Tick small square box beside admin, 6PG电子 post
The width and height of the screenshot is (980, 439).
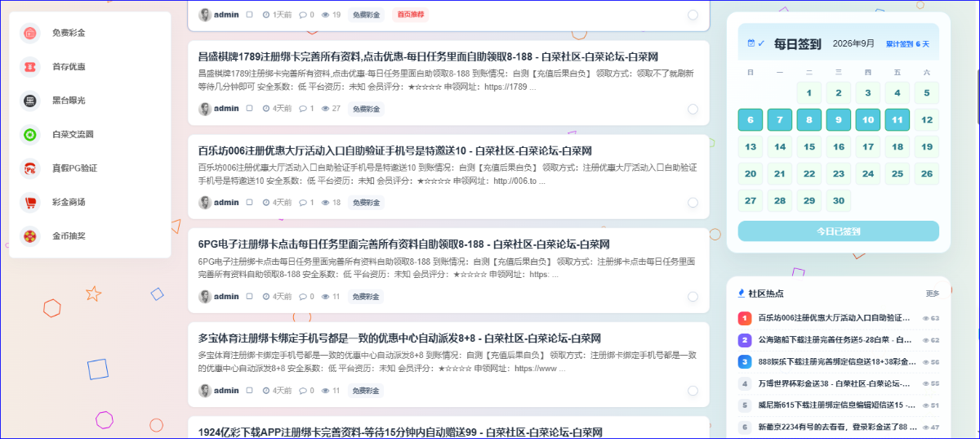point(249,297)
